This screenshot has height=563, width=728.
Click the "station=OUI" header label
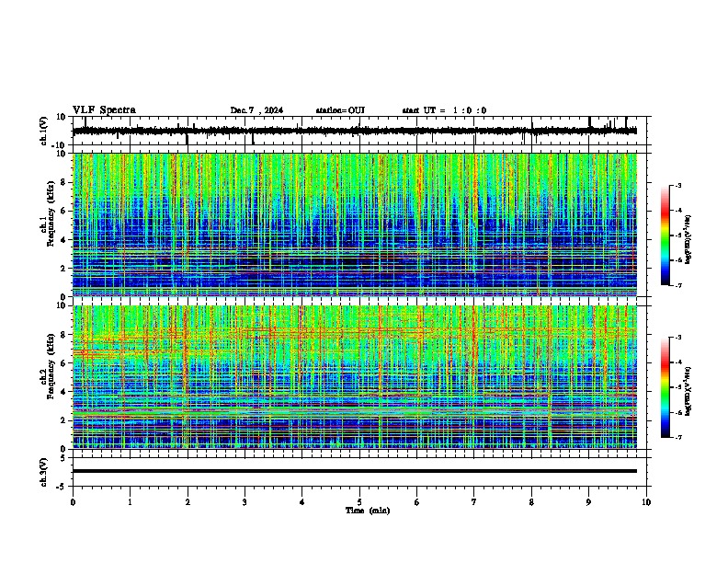(340, 110)
